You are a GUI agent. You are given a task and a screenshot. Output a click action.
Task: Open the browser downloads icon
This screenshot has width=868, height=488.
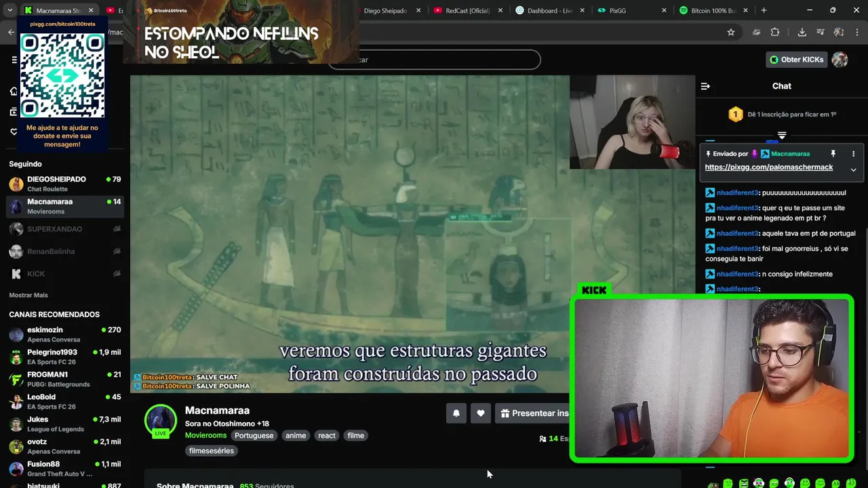[802, 32]
